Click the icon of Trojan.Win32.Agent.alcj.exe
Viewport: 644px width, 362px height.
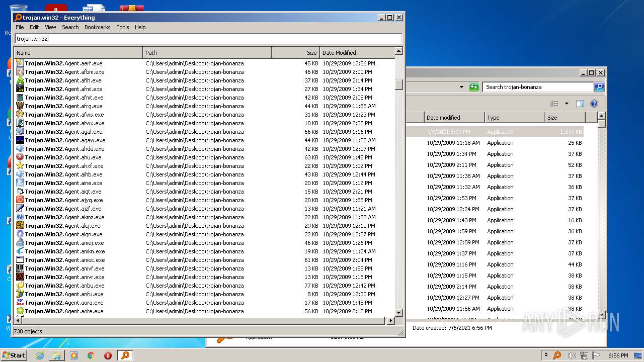coord(20,226)
